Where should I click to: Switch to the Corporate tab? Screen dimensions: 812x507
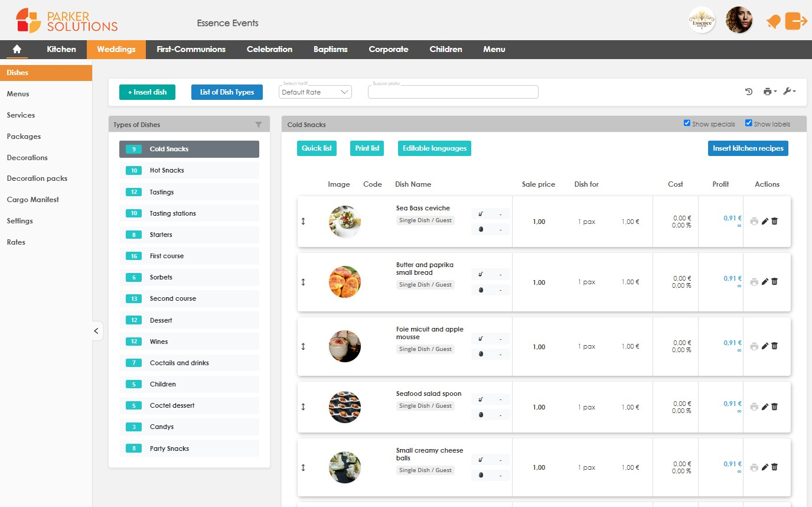pyautogui.click(x=388, y=50)
